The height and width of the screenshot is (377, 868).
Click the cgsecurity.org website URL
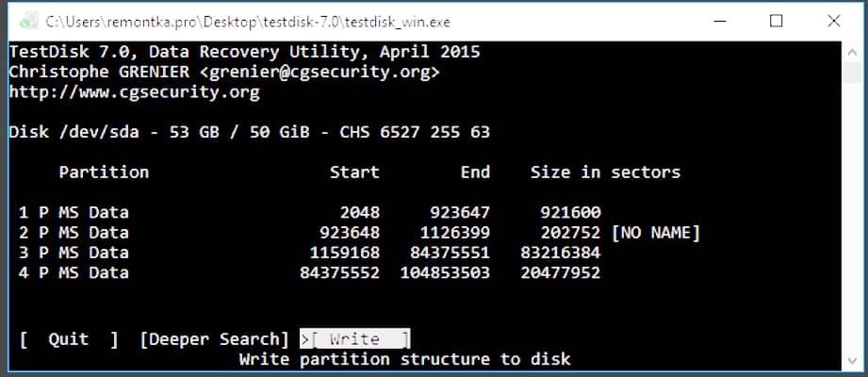(134, 92)
